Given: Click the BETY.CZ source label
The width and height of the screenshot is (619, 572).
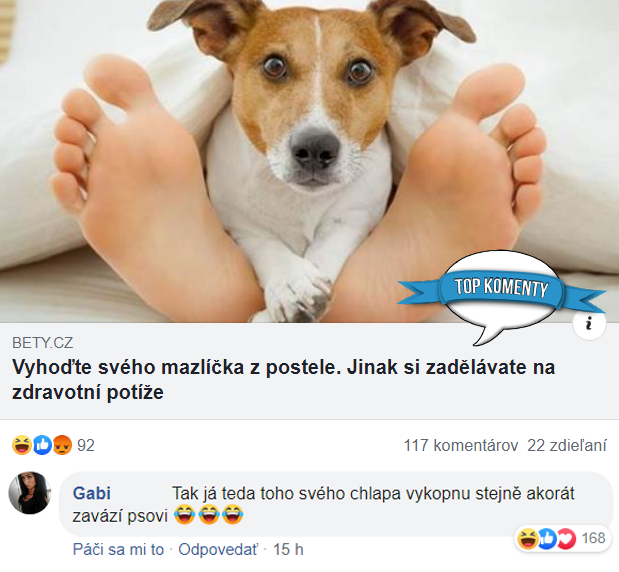Looking at the screenshot, I should tap(43, 343).
